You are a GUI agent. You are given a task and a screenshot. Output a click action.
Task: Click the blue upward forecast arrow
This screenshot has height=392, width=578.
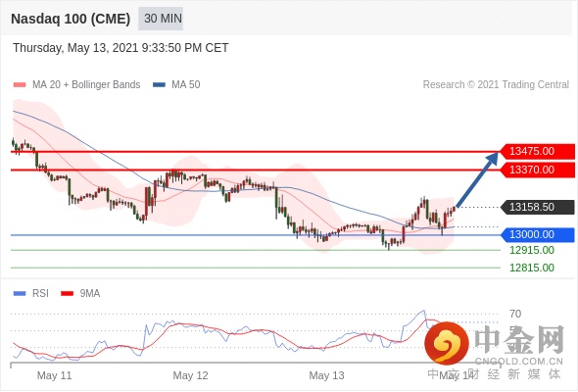click(x=478, y=179)
